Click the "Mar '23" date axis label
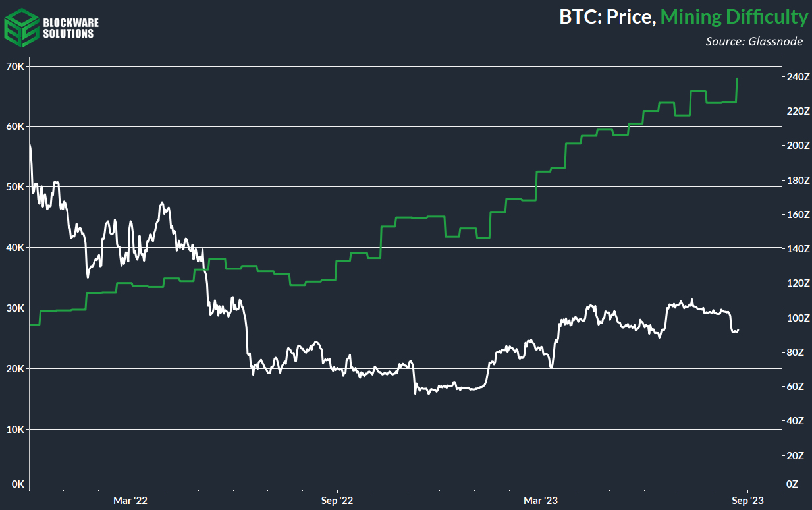This screenshot has height=510, width=812. (x=541, y=501)
